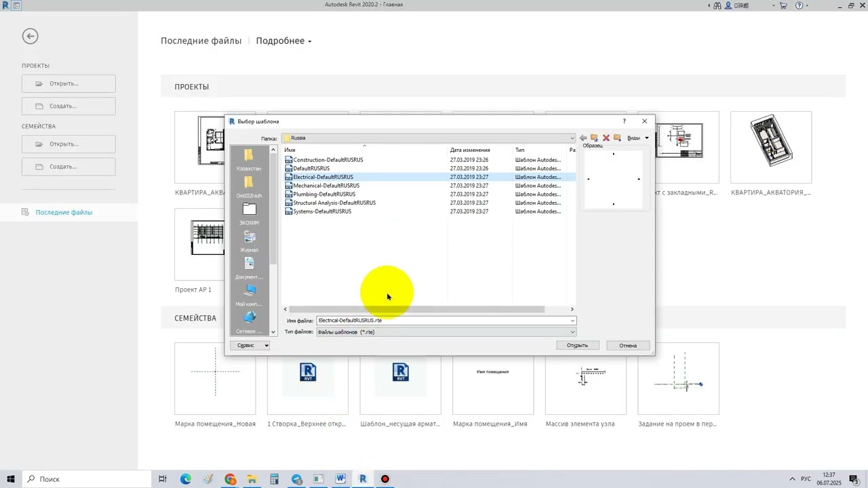Open the Документы shortcut in places bar
Screen dimensions: 868x488
point(249,268)
